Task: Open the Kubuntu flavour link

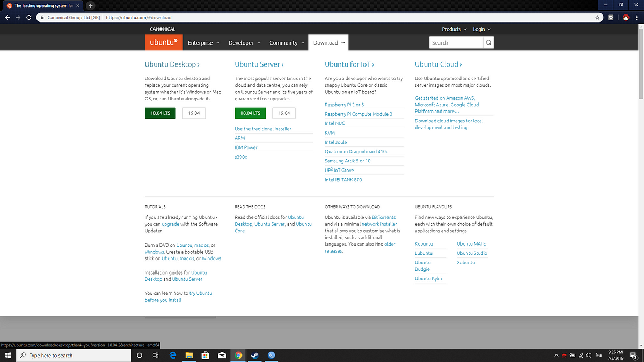Action: click(x=423, y=243)
